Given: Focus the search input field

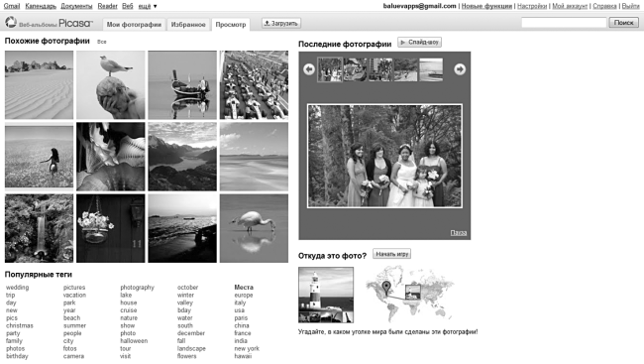Looking at the screenshot, I should click(x=564, y=23).
